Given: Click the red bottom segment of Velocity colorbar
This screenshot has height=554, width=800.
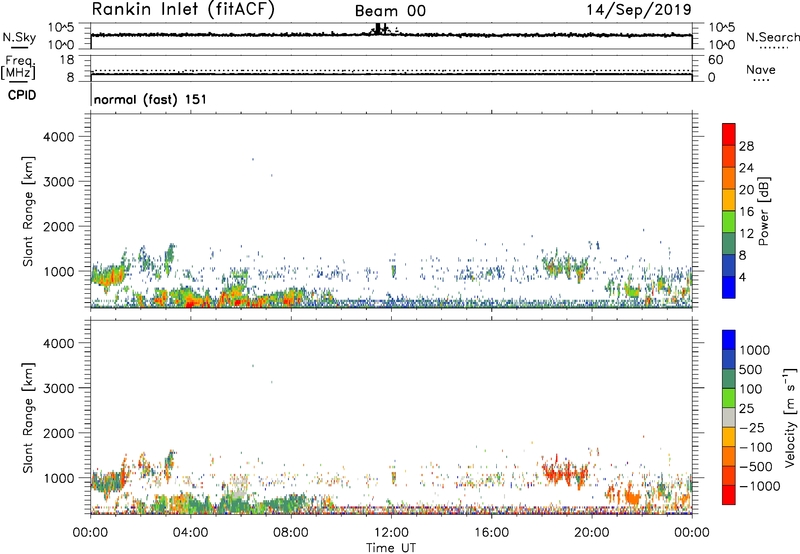Looking at the screenshot, I should [x=729, y=495].
